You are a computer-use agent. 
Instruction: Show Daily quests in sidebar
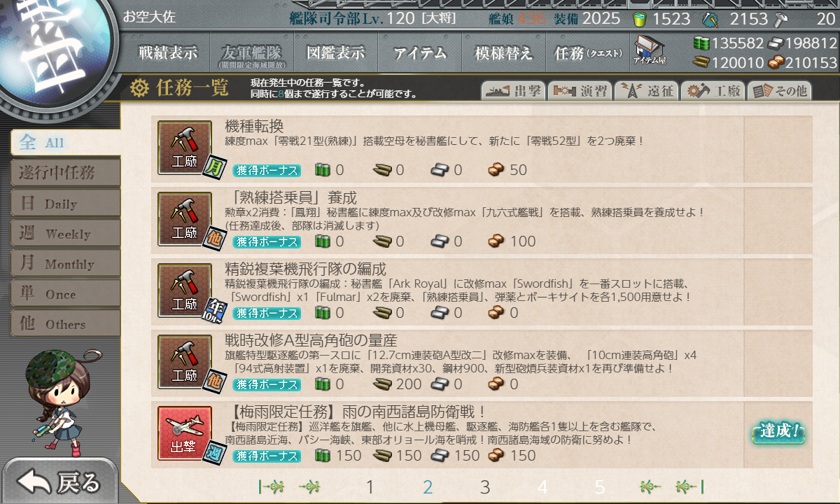[x=65, y=204]
